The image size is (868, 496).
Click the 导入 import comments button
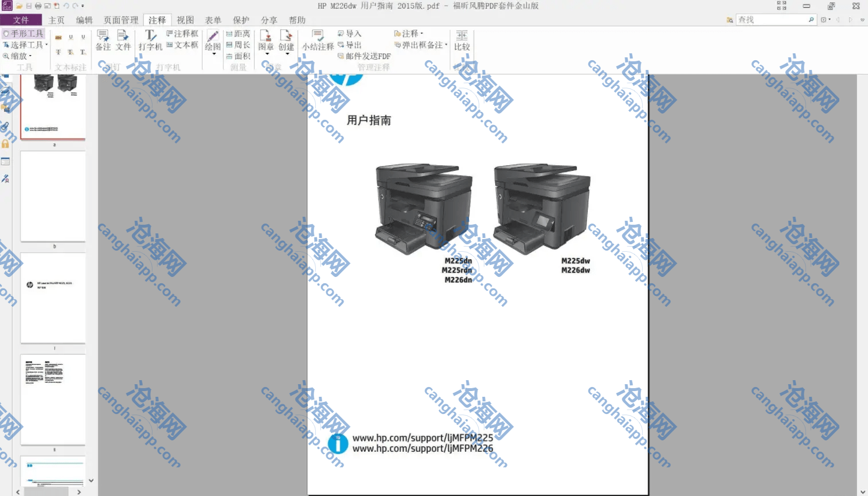(350, 34)
